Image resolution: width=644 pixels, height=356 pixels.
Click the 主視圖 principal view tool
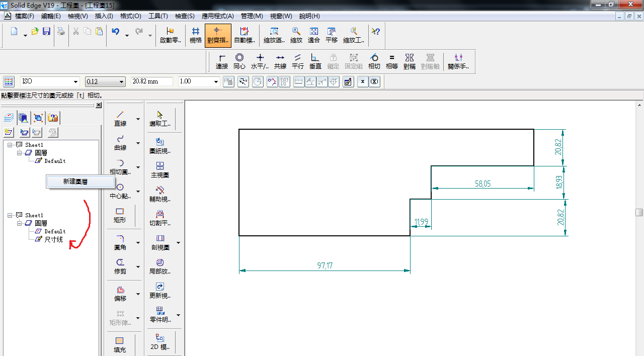click(x=160, y=170)
